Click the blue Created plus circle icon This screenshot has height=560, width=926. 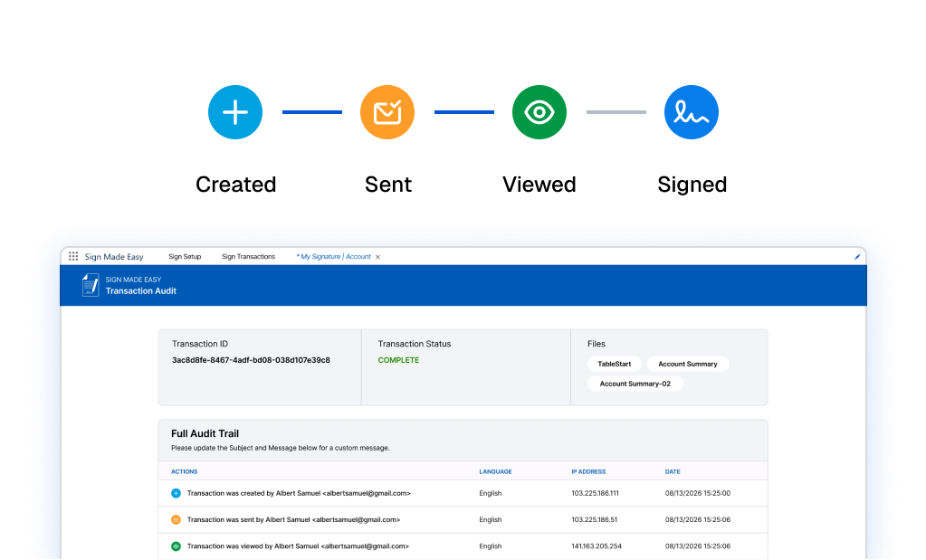click(x=235, y=112)
